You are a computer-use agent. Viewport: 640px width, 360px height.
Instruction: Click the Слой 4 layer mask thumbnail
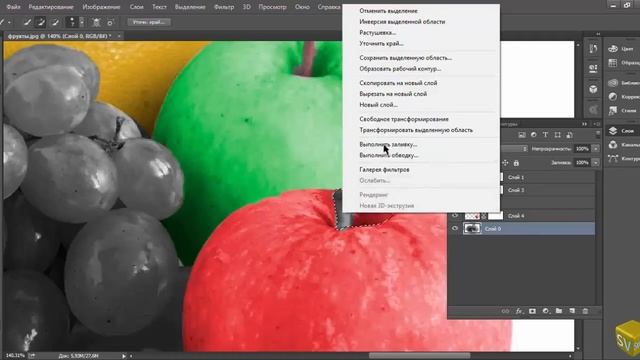(496, 216)
